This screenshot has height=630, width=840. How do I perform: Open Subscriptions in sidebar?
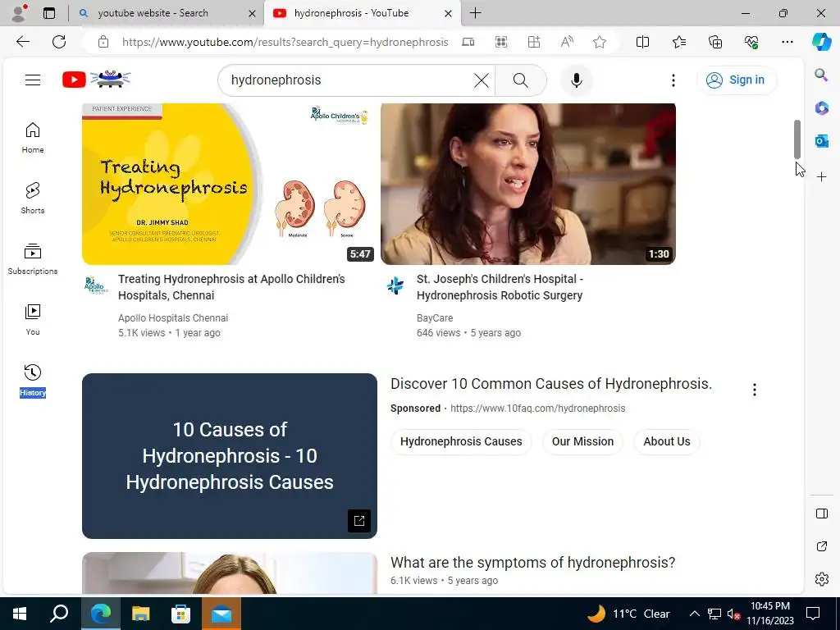point(33,259)
